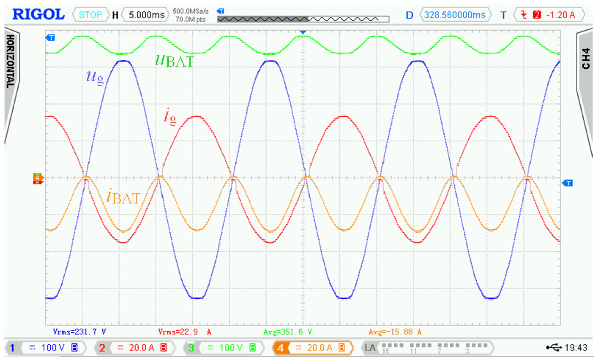
Task: Click the trigger level T marker on right edge
Action: (x=567, y=183)
